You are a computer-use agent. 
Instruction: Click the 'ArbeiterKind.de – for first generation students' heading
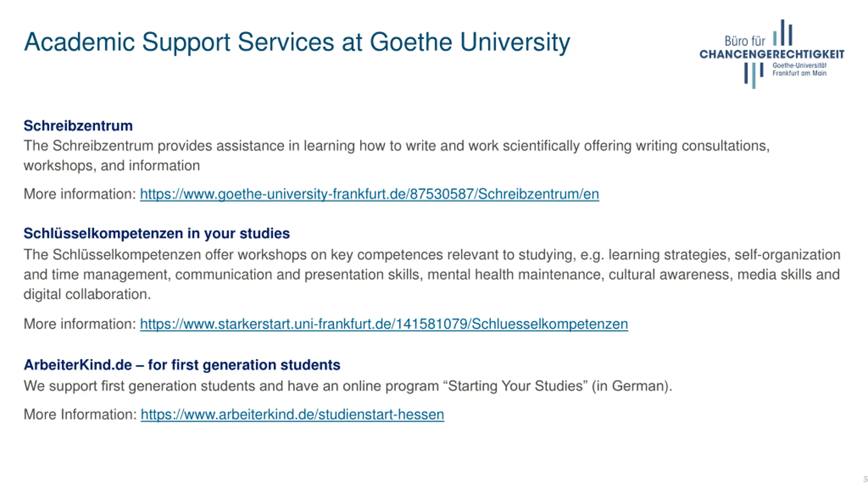point(182,365)
